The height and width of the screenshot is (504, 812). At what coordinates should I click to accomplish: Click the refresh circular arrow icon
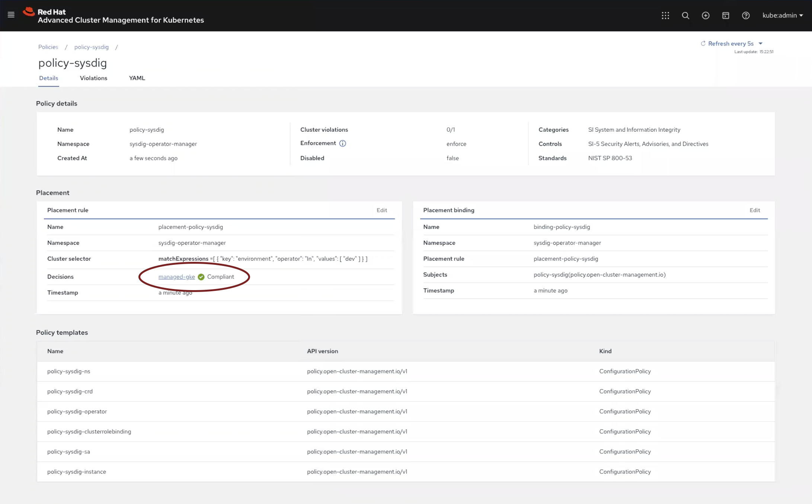click(703, 44)
